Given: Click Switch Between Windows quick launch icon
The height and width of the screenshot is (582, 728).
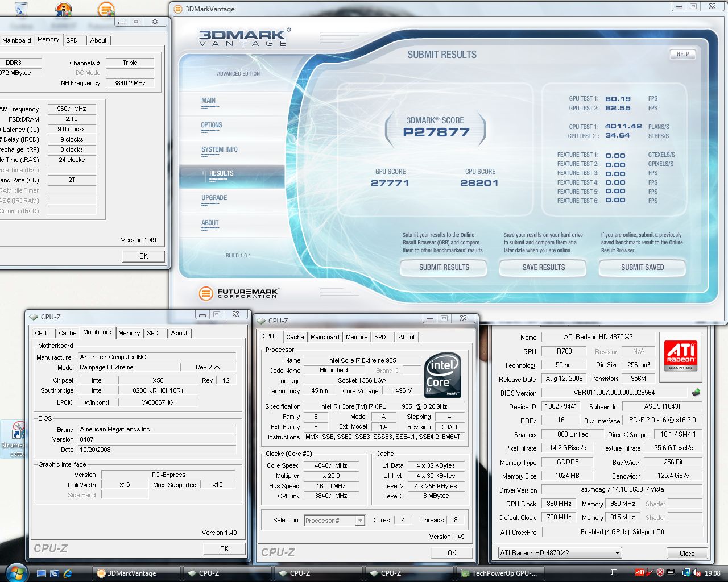Looking at the screenshot, I should [x=55, y=573].
